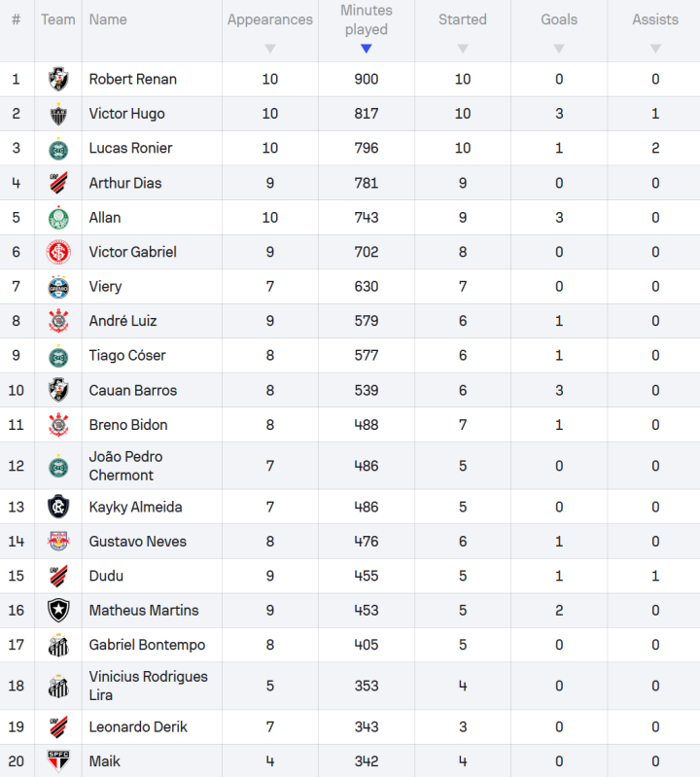
Task: Sort table by Appearances arrow
Action: coord(270,49)
